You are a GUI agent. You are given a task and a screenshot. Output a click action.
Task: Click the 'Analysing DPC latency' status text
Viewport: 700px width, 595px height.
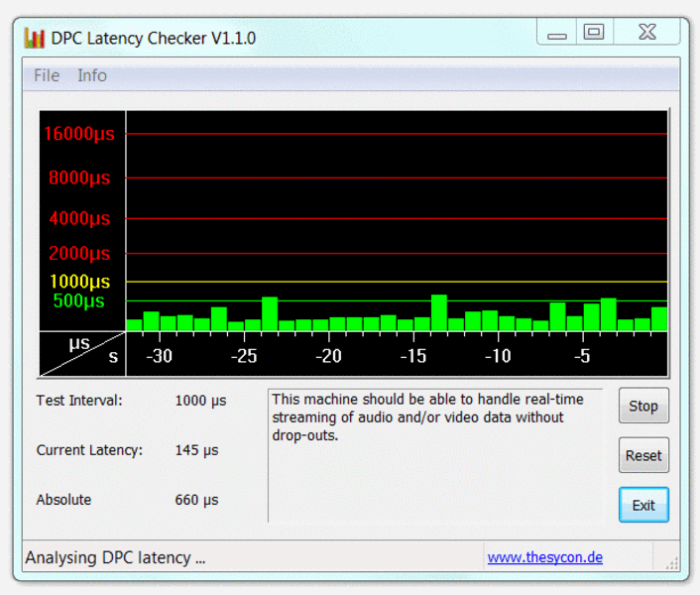[x=115, y=557]
